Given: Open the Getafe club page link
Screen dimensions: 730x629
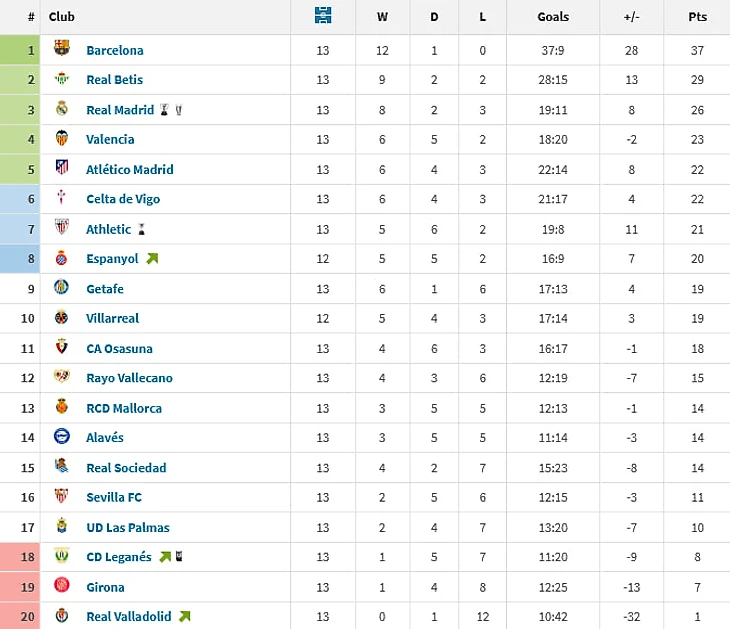Looking at the screenshot, I should point(105,289).
